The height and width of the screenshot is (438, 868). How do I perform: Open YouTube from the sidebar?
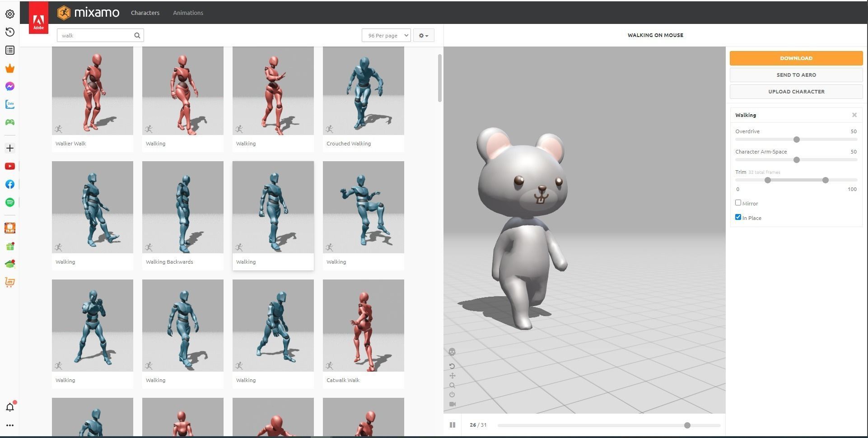point(10,166)
